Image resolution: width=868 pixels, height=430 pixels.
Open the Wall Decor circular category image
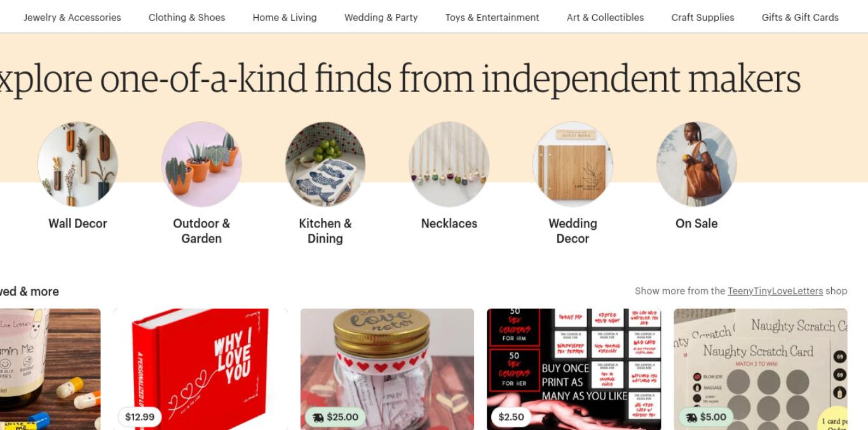78,165
